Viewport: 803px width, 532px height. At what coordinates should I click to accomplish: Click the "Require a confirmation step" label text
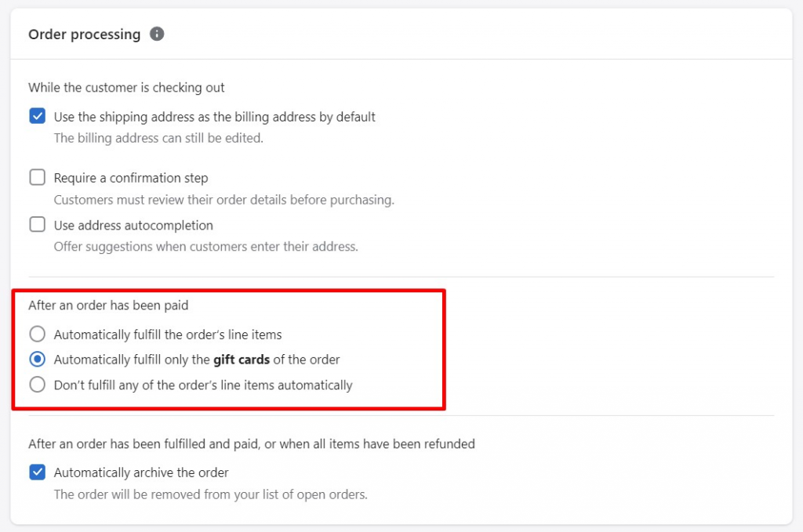point(131,178)
